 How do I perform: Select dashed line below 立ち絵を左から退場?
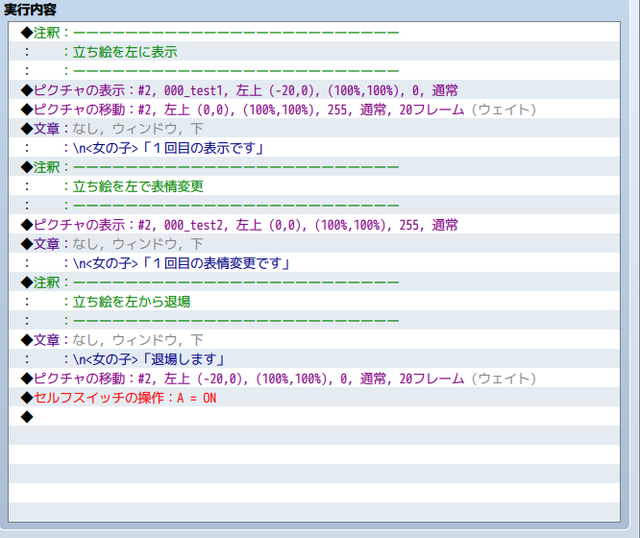(314, 320)
